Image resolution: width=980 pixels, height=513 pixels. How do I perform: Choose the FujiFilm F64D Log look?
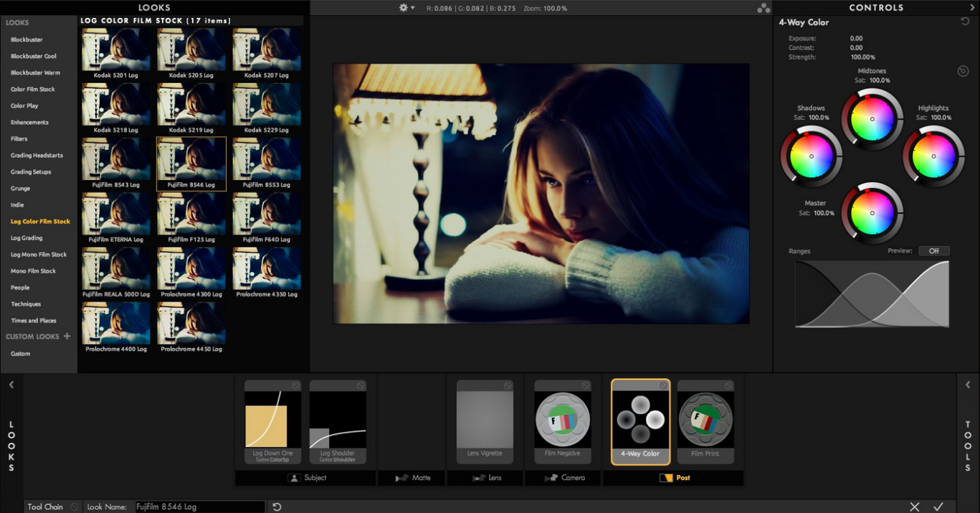[x=267, y=218]
